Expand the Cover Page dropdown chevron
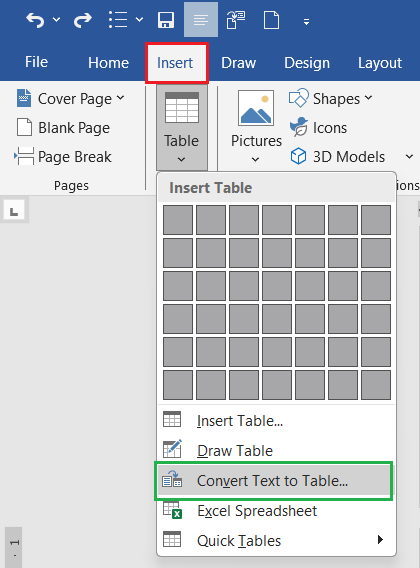Screen dimensions: 420x568 (x=120, y=98)
